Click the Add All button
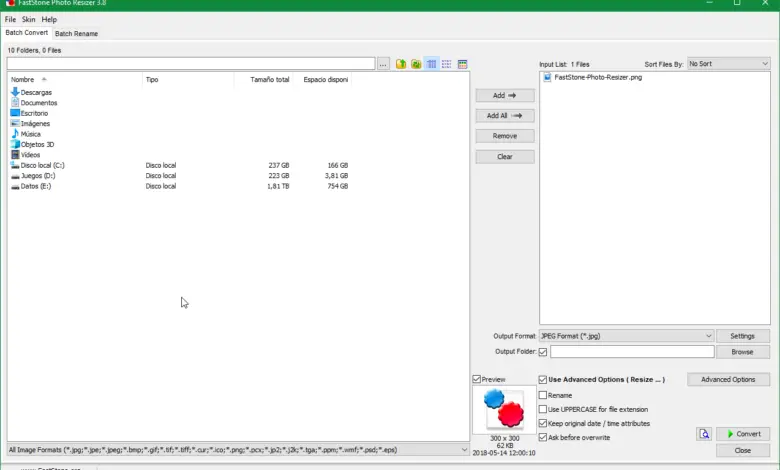The image size is (780, 470). click(505, 115)
